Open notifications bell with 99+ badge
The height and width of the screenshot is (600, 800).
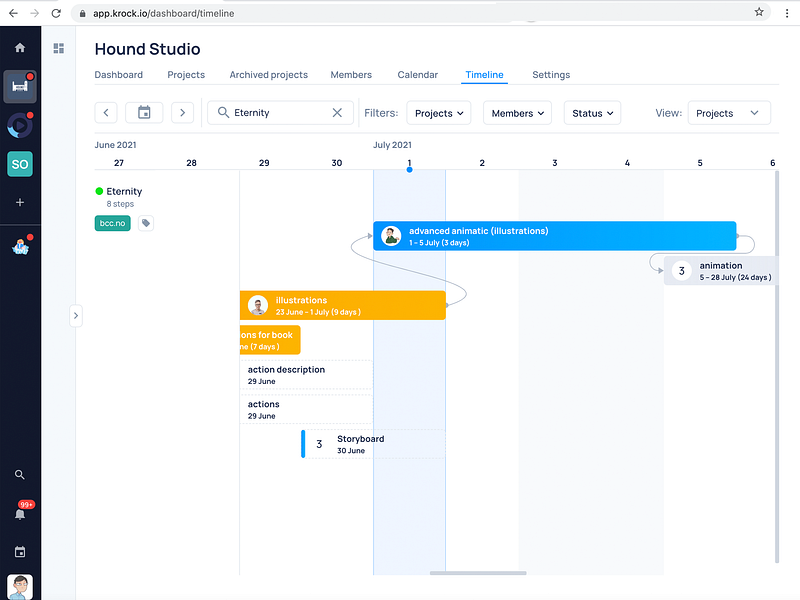coord(20,513)
